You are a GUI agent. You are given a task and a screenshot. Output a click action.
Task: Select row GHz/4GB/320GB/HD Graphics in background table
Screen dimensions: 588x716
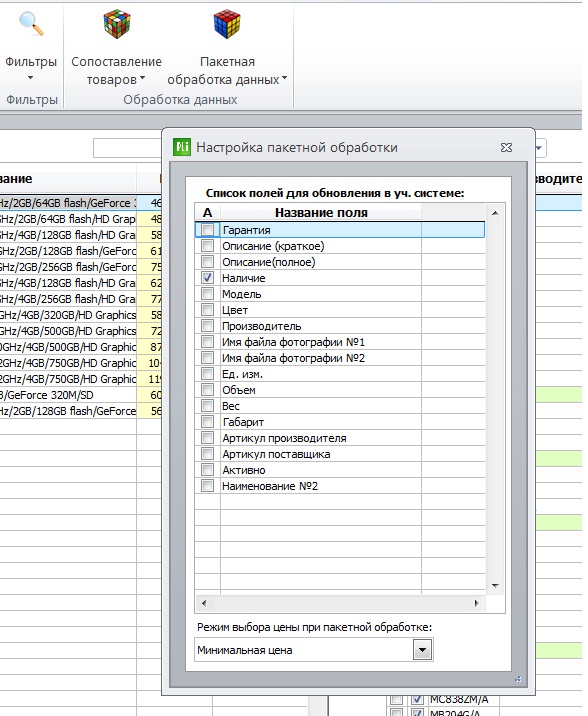(x=80, y=315)
